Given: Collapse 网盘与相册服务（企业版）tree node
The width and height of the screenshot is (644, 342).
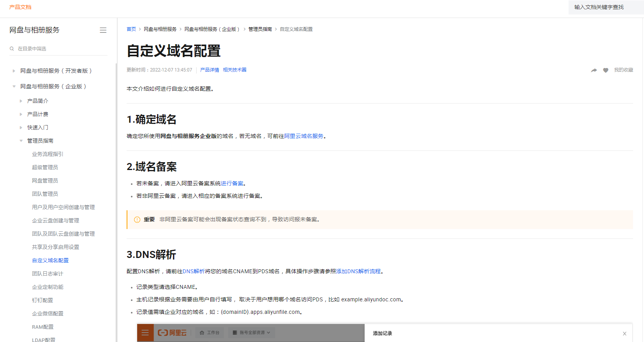Looking at the screenshot, I should point(14,86).
